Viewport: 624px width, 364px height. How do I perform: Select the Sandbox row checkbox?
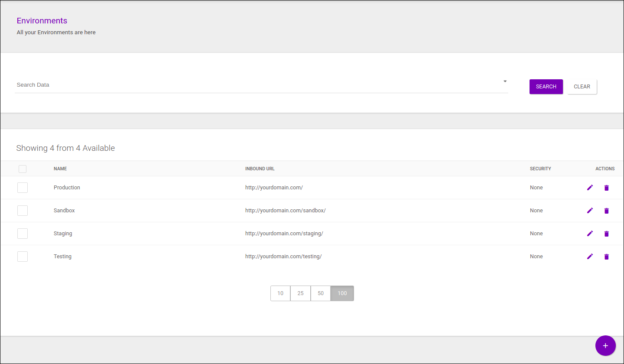pos(23,211)
